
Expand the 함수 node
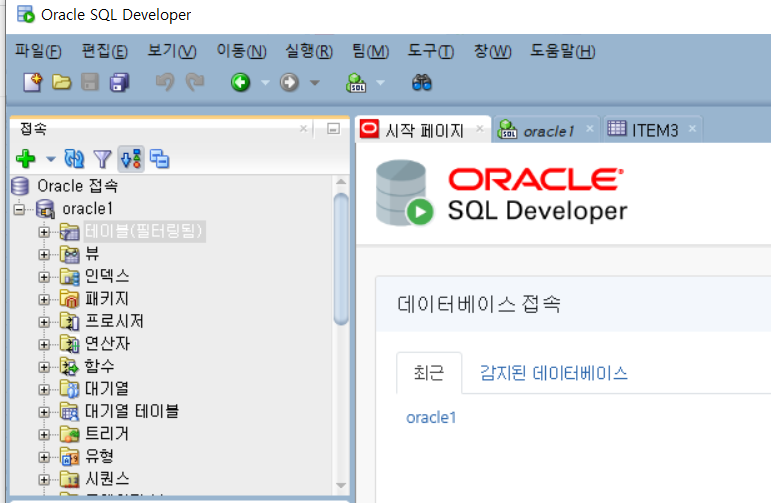coord(44,367)
